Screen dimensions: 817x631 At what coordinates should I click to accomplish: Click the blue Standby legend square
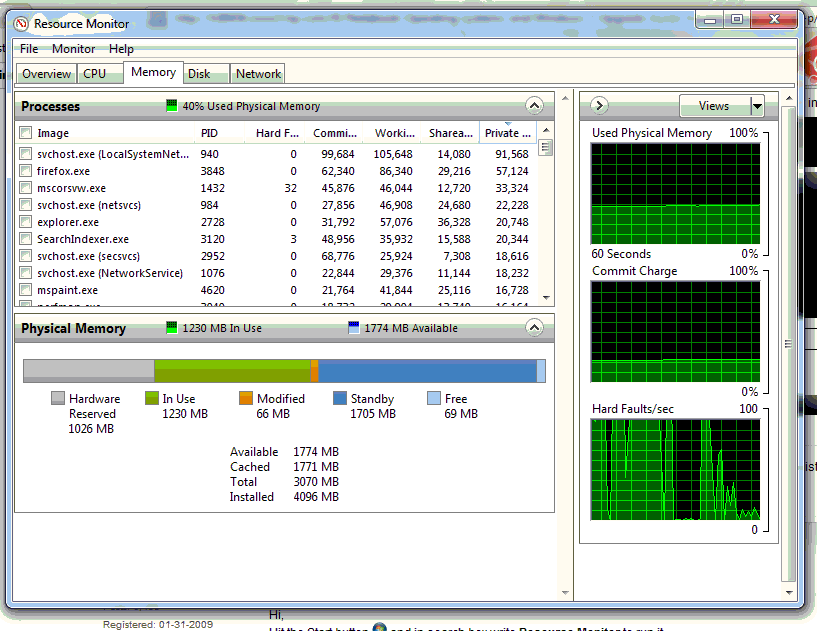(x=340, y=399)
